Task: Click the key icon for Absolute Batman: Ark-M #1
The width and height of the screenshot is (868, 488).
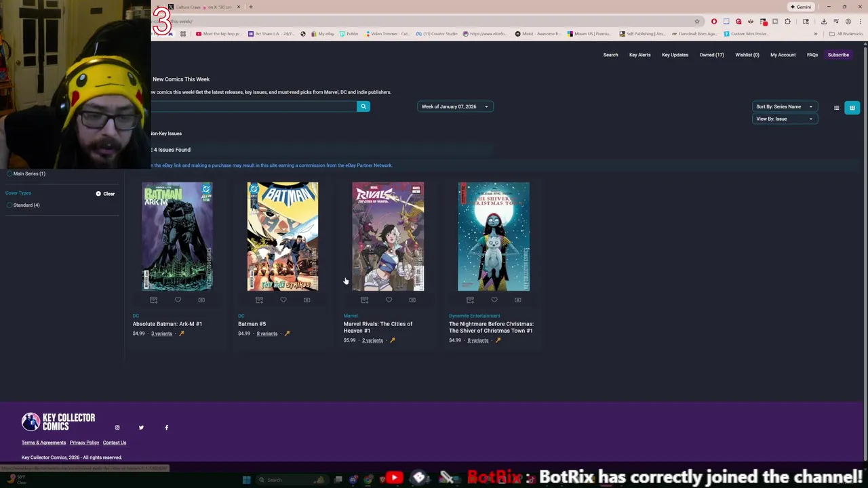Action: [182, 333]
